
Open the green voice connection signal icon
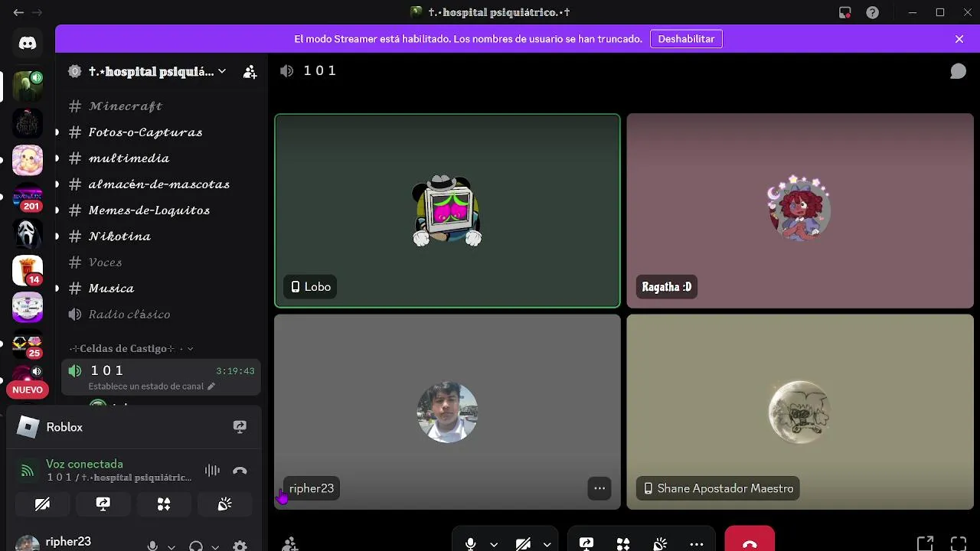pyautogui.click(x=28, y=471)
